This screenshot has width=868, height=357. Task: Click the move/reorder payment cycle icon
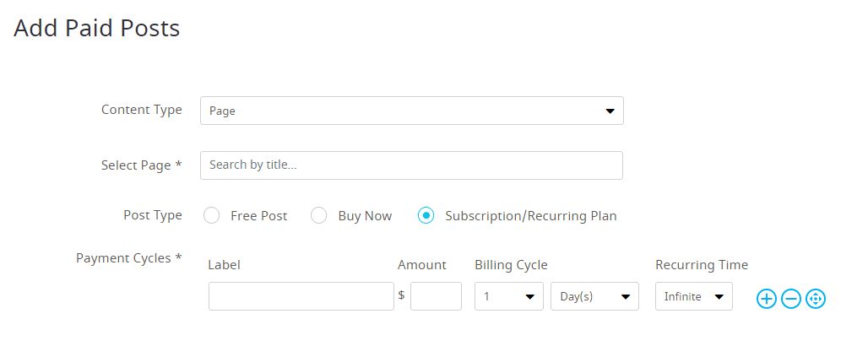(815, 298)
